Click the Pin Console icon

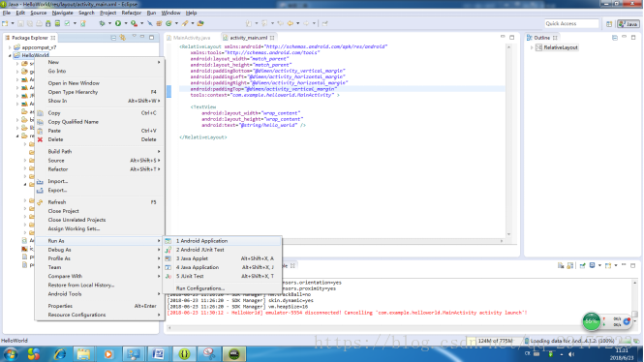point(582,266)
